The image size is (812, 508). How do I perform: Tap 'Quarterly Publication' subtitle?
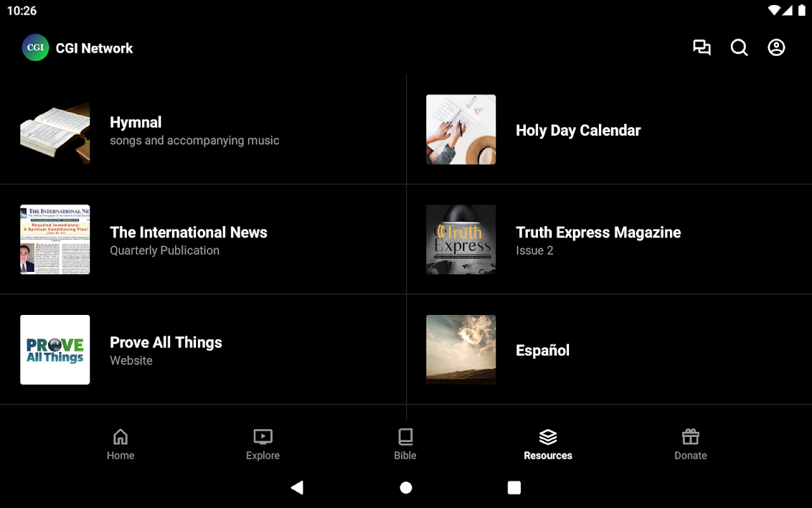(165, 250)
